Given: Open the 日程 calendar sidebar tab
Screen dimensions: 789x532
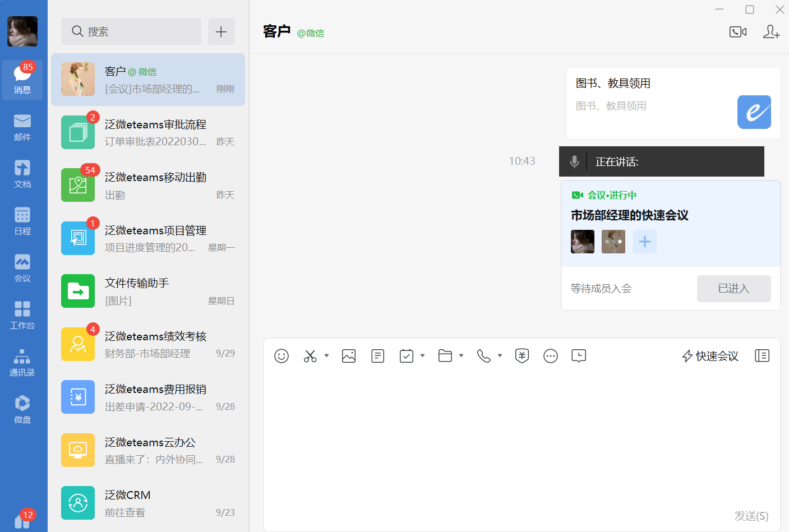Looking at the screenshot, I should [22, 221].
